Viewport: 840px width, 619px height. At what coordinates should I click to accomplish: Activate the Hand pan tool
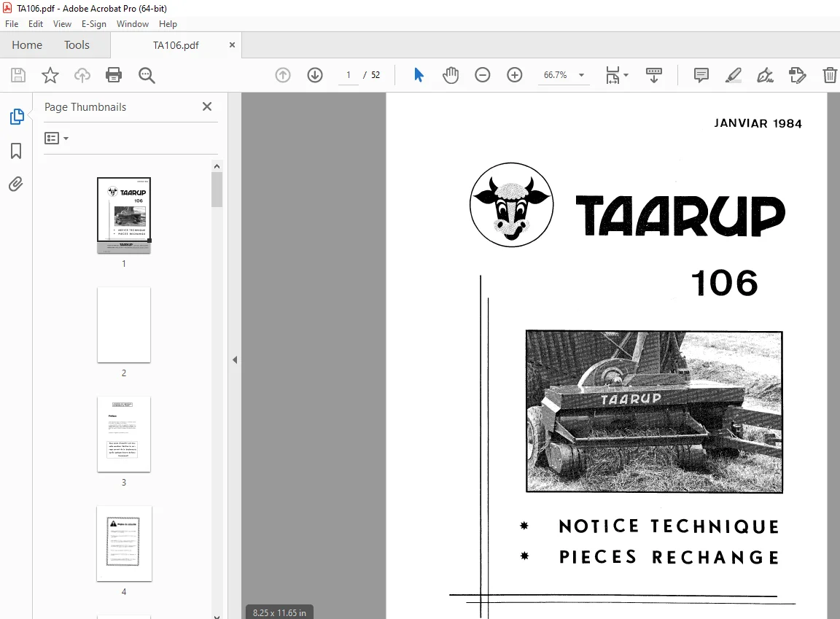pyautogui.click(x=451, y=75)
